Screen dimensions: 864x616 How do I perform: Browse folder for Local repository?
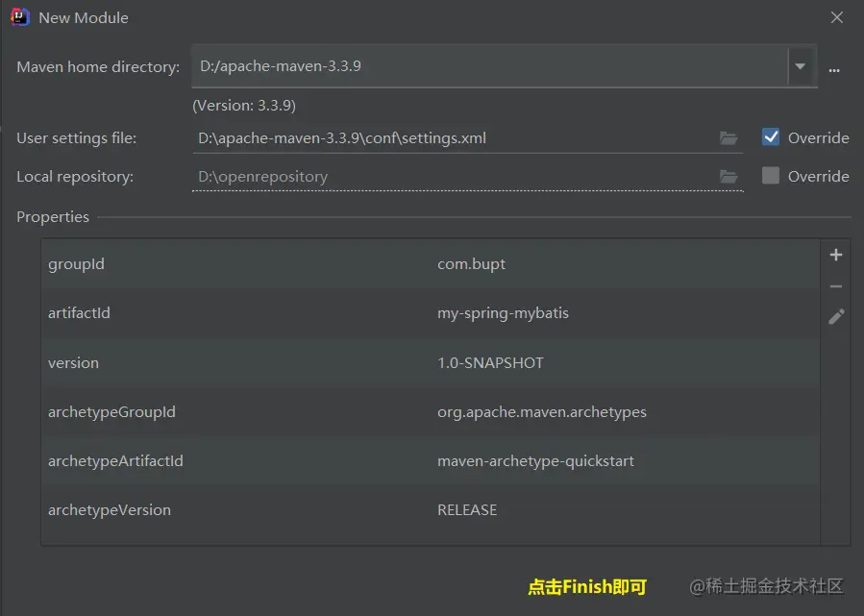pos(728,176)
